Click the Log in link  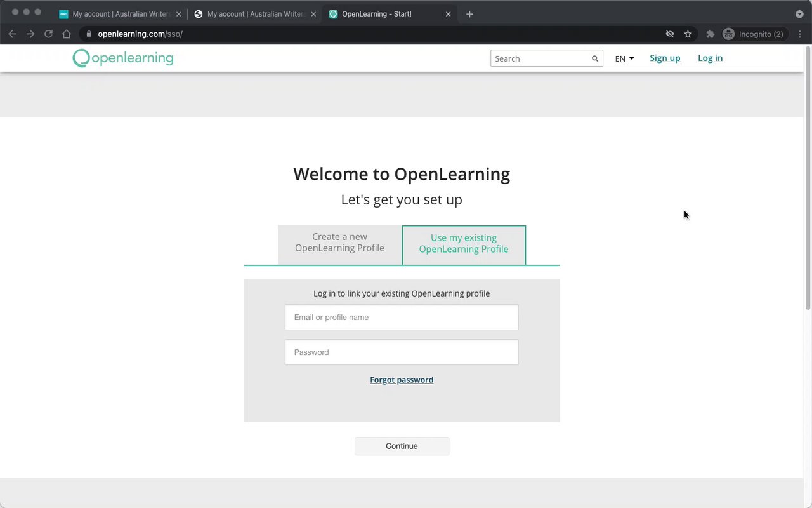pos(710,58)
